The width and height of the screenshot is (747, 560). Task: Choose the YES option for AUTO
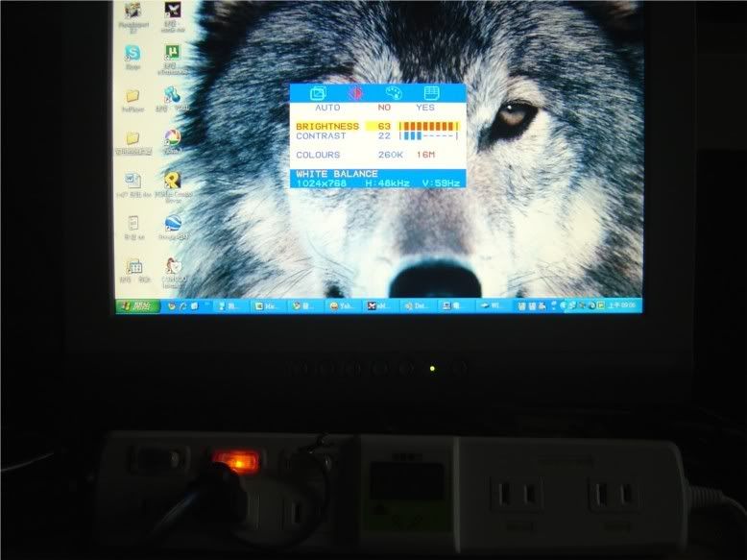425,108
